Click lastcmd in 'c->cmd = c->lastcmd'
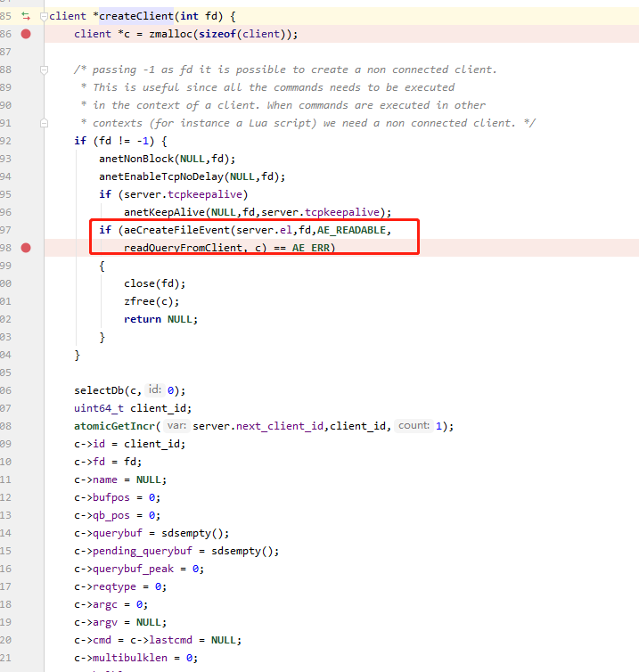Viewport: 639px width, 672px height. tap(170, 640)
